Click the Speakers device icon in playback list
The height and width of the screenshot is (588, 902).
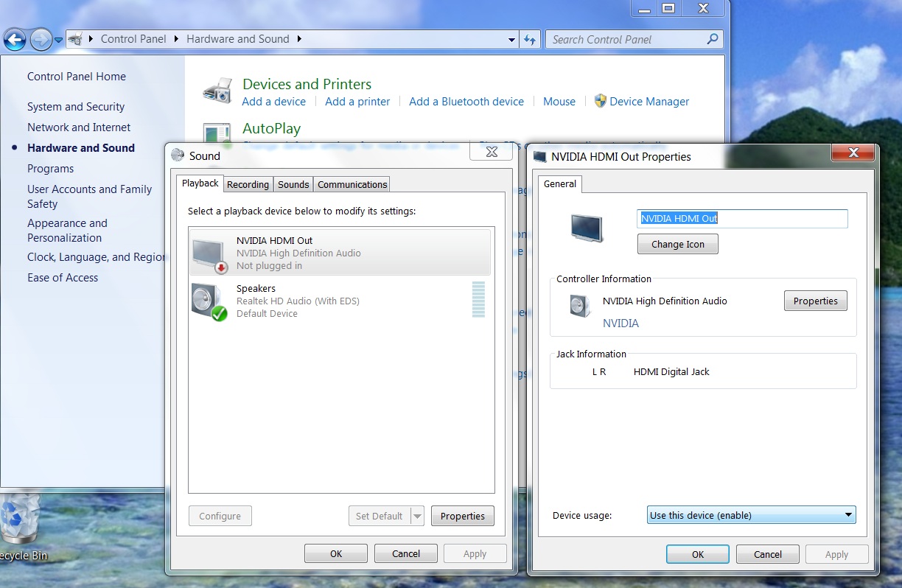pyautogui.click(x=209, y=301)
